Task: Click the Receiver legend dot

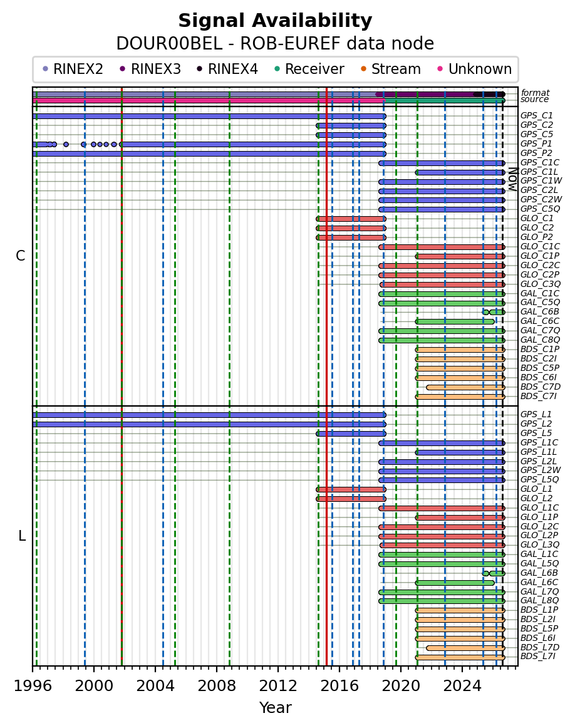Action: point(277,69)
